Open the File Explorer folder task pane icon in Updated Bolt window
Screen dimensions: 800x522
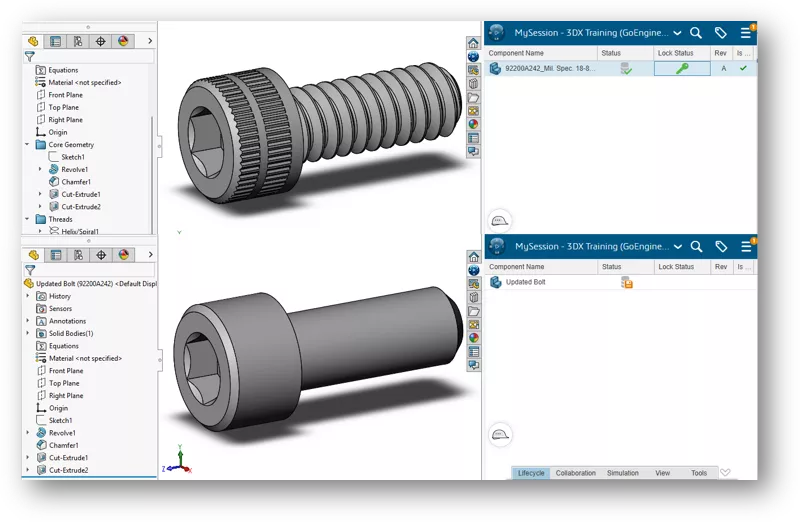pyautogui.click(x=474, y=311)
